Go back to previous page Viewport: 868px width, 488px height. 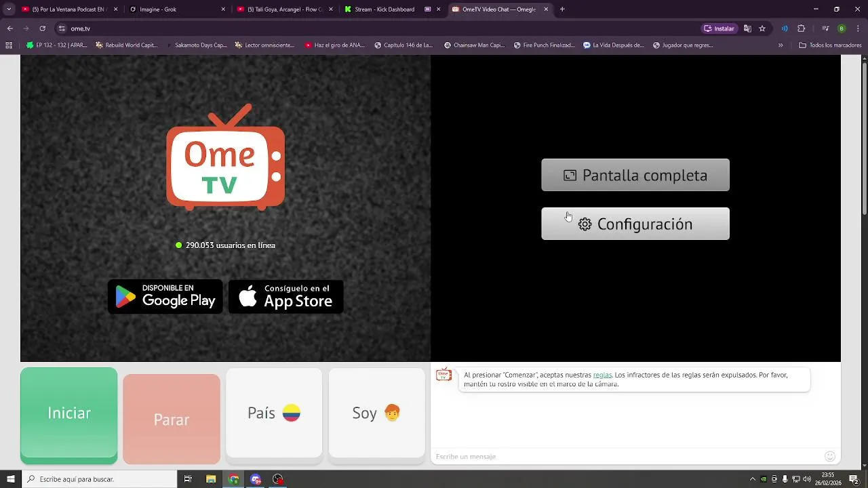click(x=9, y=28)
